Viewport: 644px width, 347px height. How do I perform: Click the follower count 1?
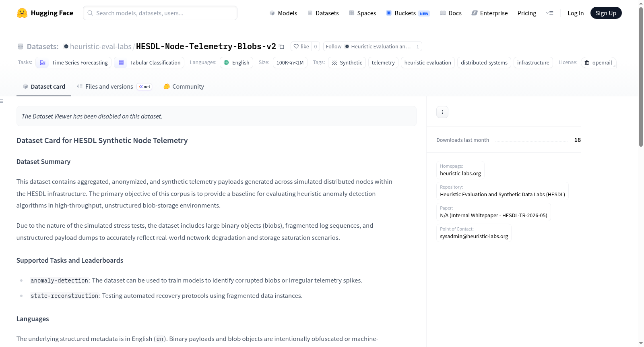point(418,46)
